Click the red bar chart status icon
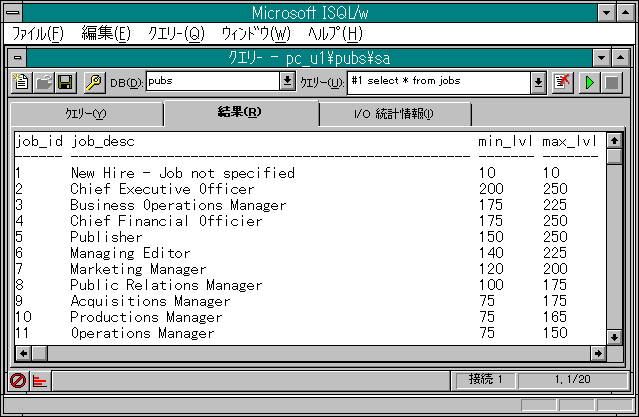This screenshot has width=639, height=417. [40, 381]
